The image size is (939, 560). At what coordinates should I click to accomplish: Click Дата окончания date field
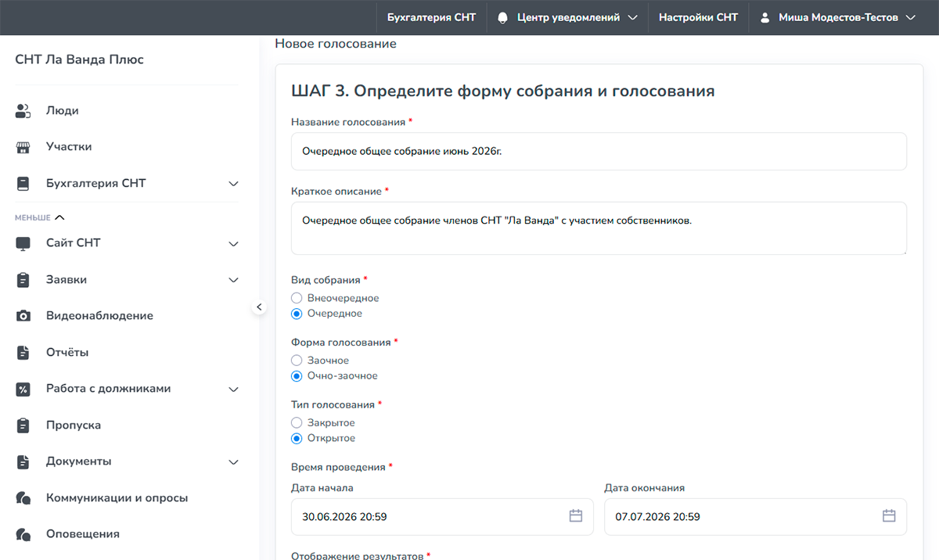tap(755, 517)
